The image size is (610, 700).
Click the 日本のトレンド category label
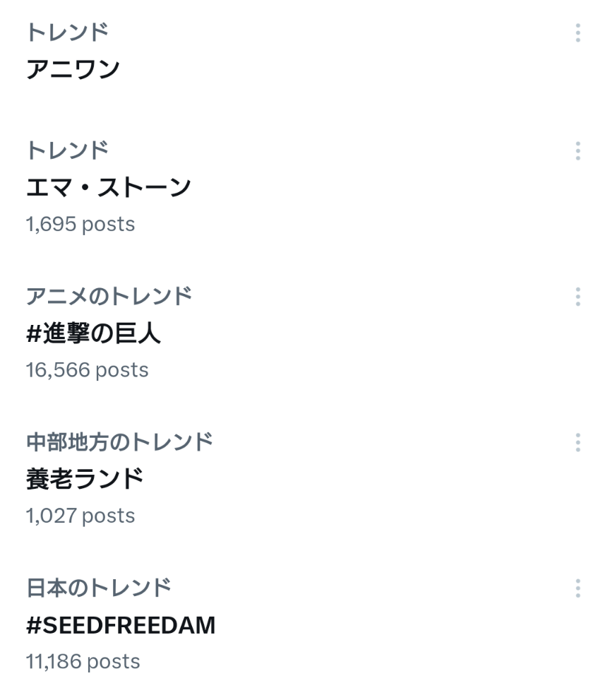(x=99, y=588)
